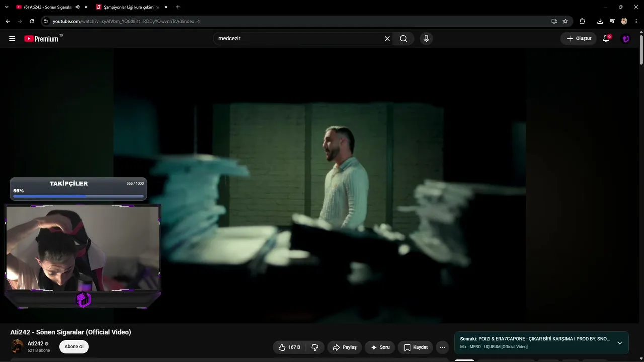Bookmark this page with star icon
This screenshot has height=362, width=644.
[565, 21]
